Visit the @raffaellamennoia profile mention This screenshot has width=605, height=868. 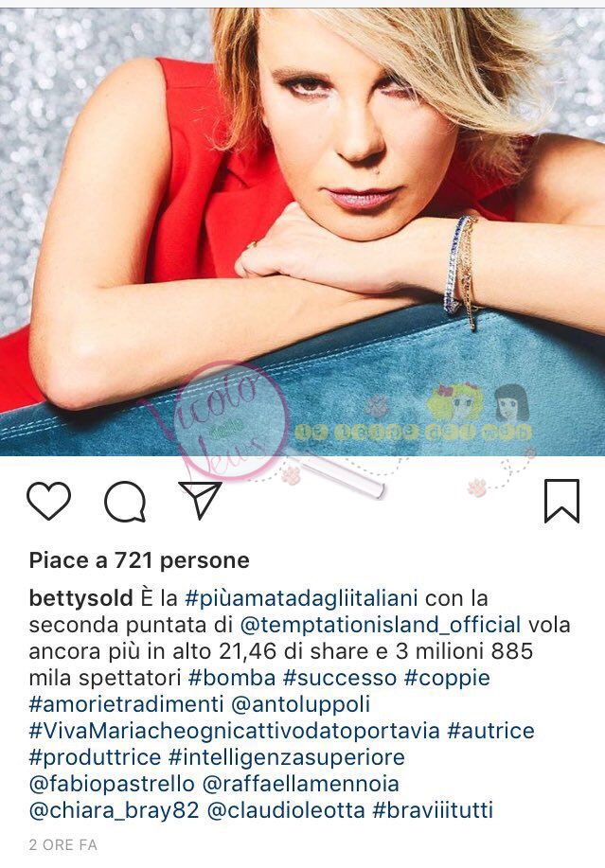click(301, 784)
